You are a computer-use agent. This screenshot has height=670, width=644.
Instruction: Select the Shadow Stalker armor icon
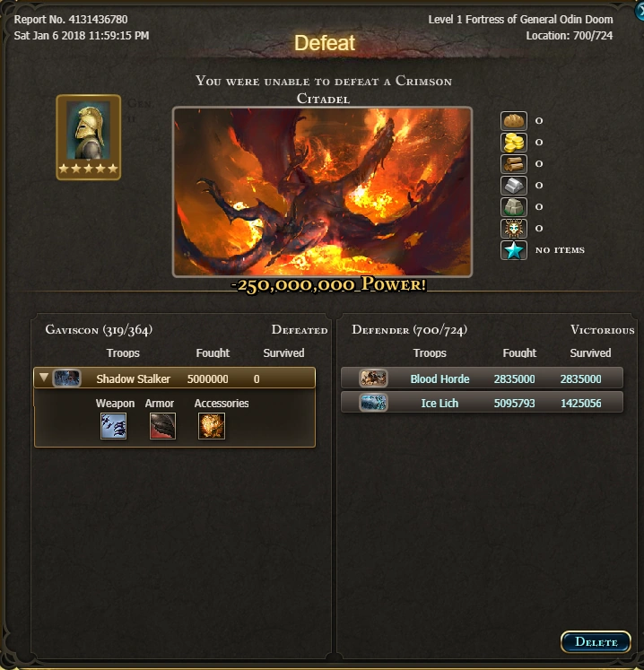(162, 426)
